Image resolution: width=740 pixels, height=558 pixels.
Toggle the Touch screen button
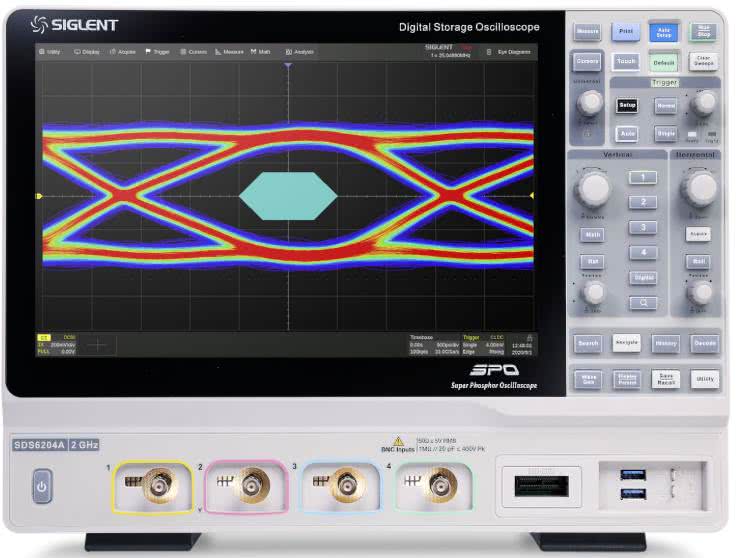click(626, 62)
